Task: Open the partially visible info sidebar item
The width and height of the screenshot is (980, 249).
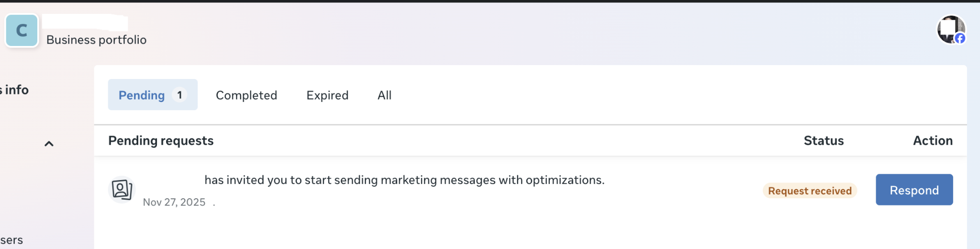Action: click(x=15, y=90)
